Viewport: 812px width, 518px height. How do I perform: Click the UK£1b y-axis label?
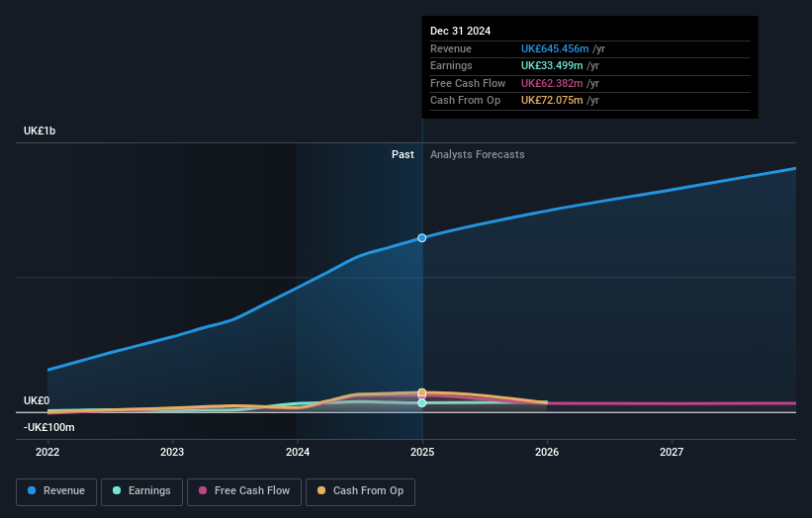click(40, 130)
